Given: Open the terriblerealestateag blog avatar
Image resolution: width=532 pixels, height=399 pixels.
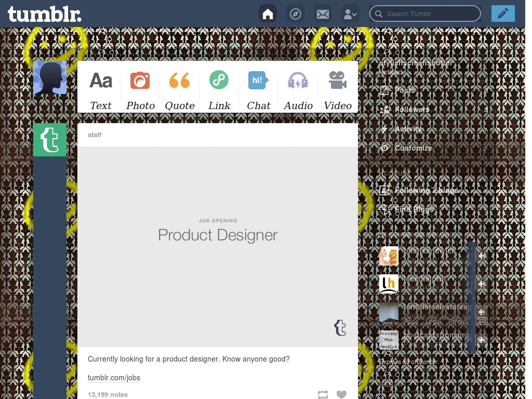Looking at the screenshot, I should [389, 312].
